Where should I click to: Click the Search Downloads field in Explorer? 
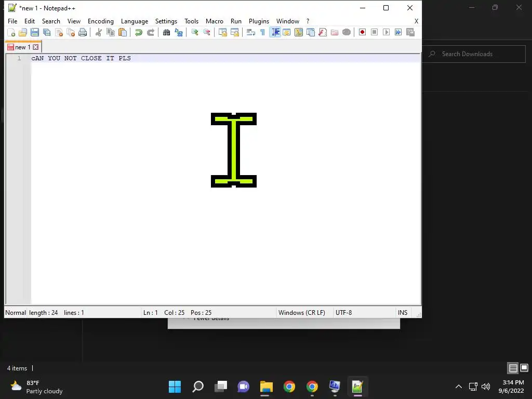coord(474,54)
